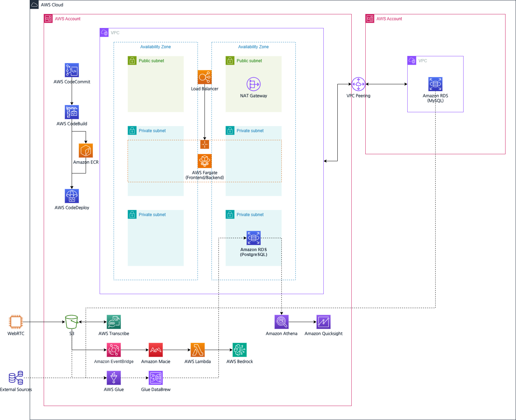The height and width of the screenshot is (420, 516).
Task: Select the AWS CodeBuild icon
Action: click(x=72, y=112)
